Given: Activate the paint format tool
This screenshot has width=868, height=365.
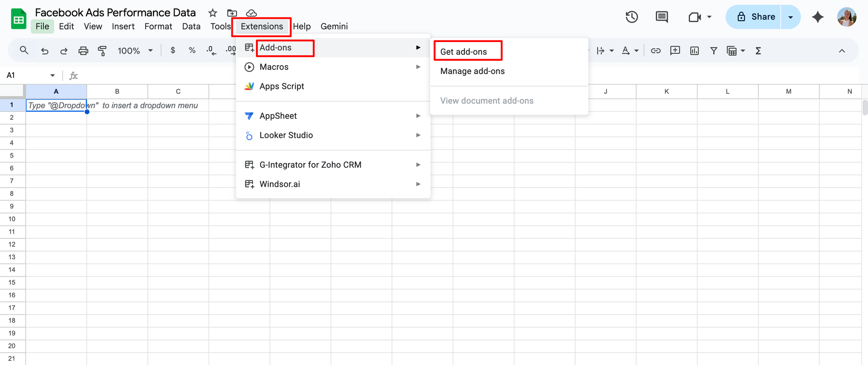Looking at the screenshot, I should point(102,51).
